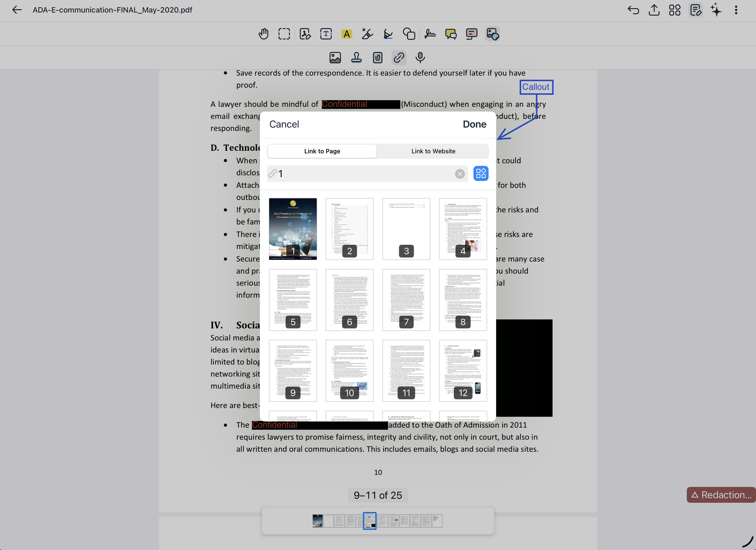Choose page 5 thumbnail
This screenshot has height=550, width=756.
click(x=293, y=300)
